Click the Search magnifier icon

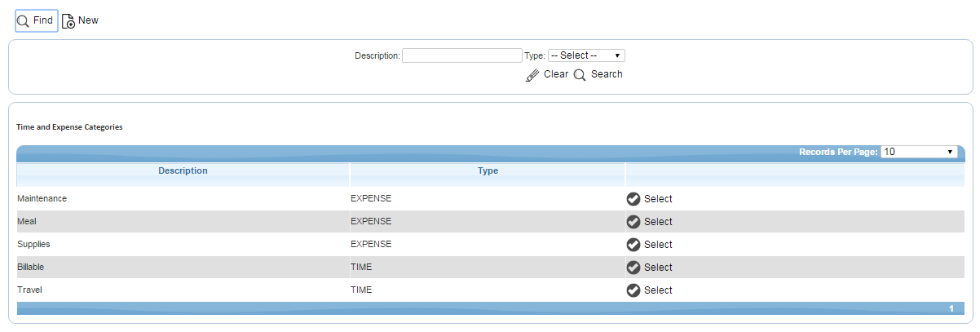[x=580, y=75]
